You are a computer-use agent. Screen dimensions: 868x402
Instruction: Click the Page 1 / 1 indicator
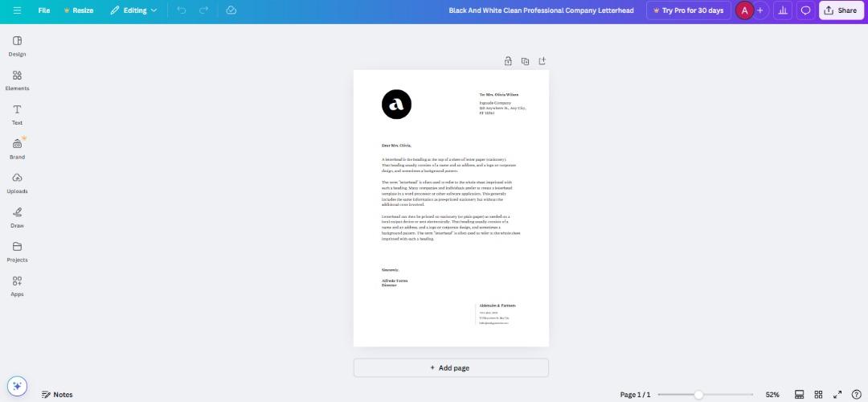click(635, 394)
